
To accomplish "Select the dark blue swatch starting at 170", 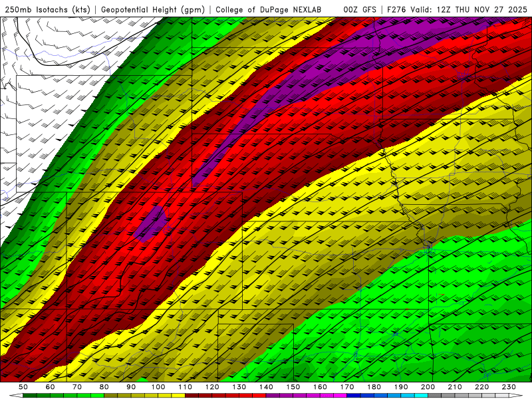I will (354, 396).
